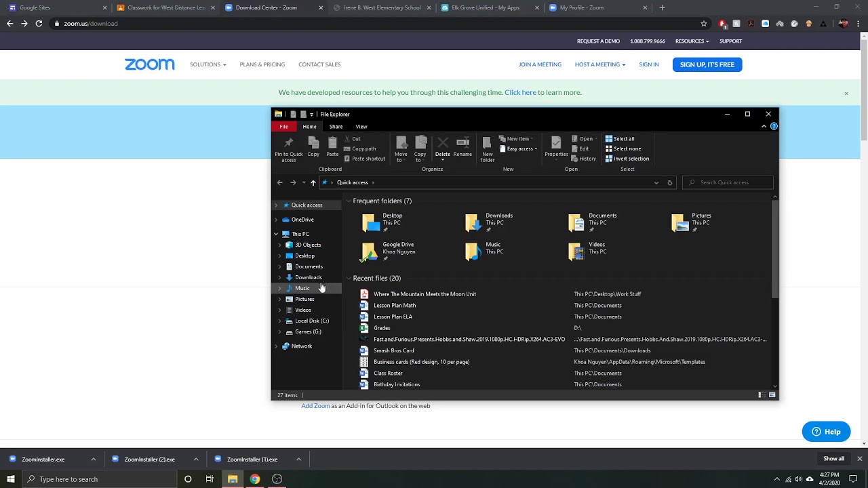Image resolution: width=868 pixels, height=488 pixels.
Task: Click File Explorer vertical scrollbar
Action: click(x=775, y=249)
